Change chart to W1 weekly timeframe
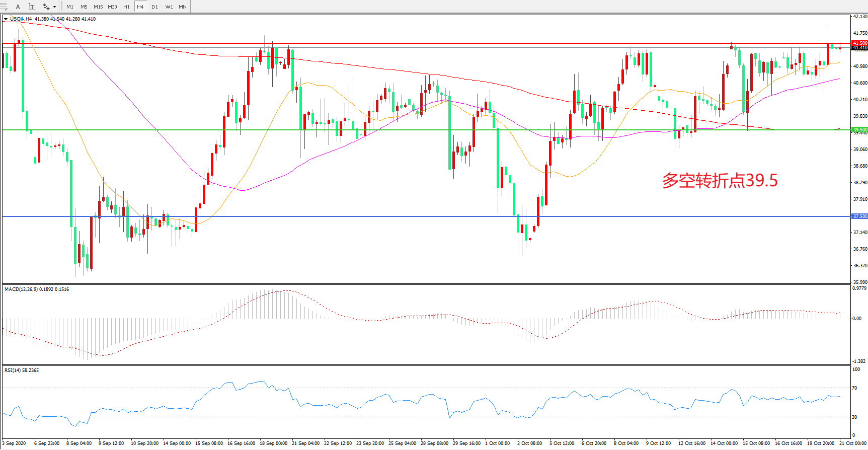Viewport: 868px width, 450px height. (x=169, y=7)
